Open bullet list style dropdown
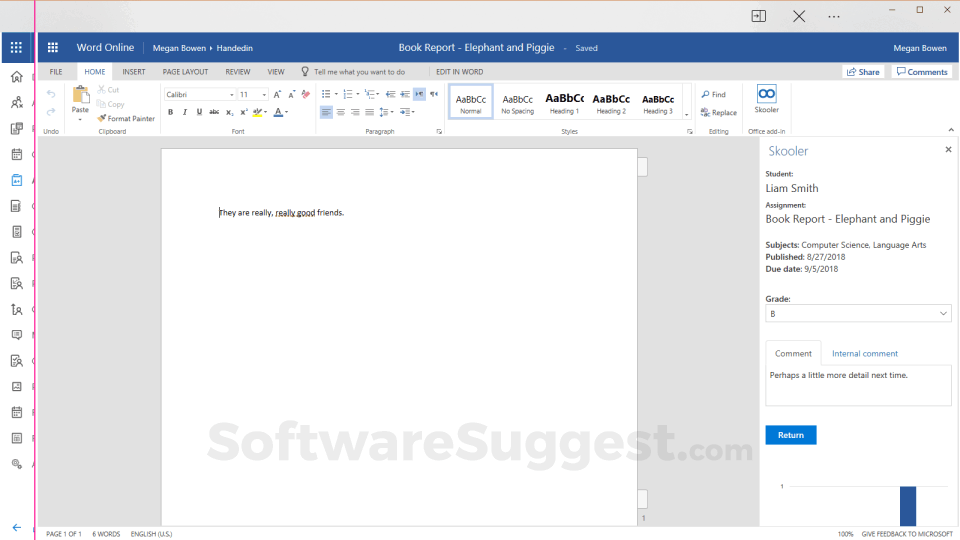Viewport: 960px width, 540px height. (x=336, y=94)
